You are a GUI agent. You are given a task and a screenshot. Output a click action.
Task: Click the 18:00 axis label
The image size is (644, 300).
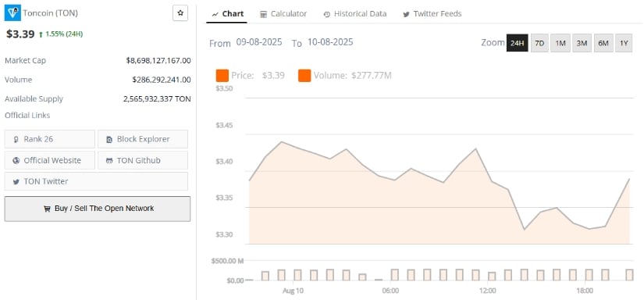tap(585, 291)
